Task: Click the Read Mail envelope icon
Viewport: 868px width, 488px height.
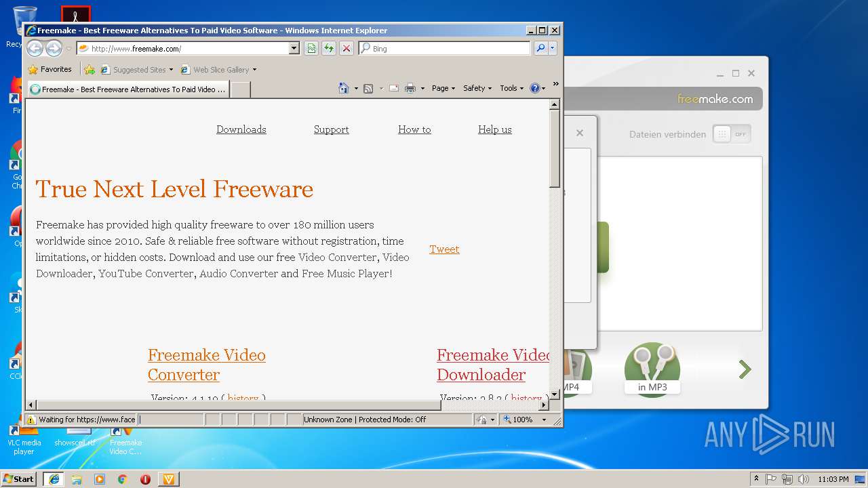Action: (x=393, y=88)
